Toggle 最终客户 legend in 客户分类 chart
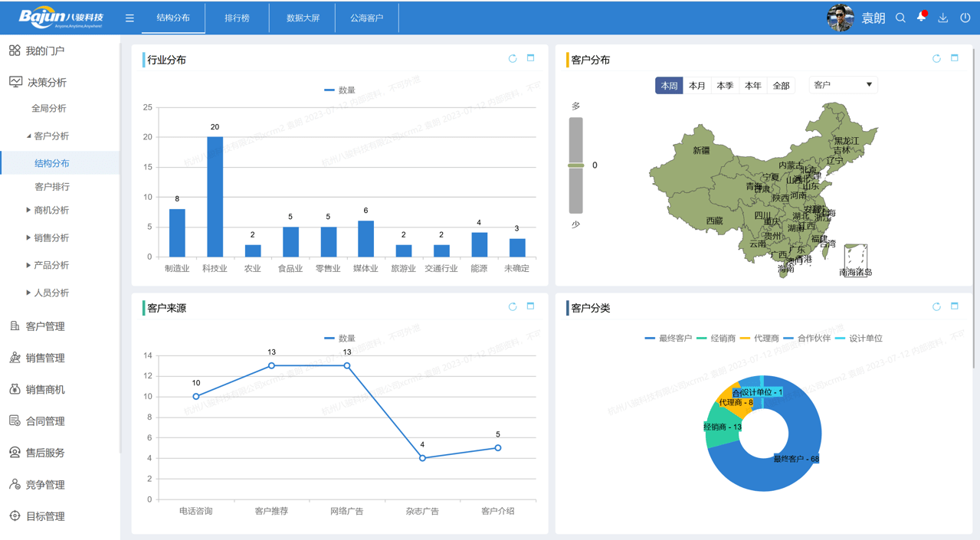The height and width of the screenshot is (540, 980). click(668, 338)
